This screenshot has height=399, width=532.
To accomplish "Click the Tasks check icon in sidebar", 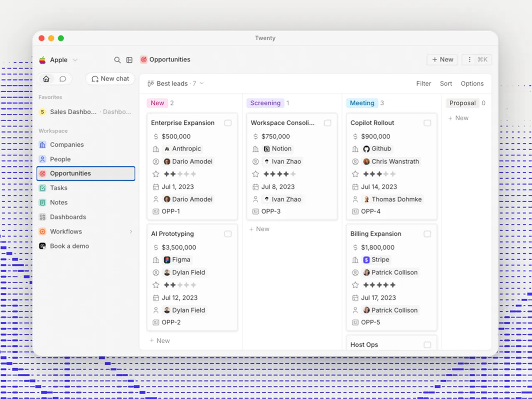I will (42, 188).
